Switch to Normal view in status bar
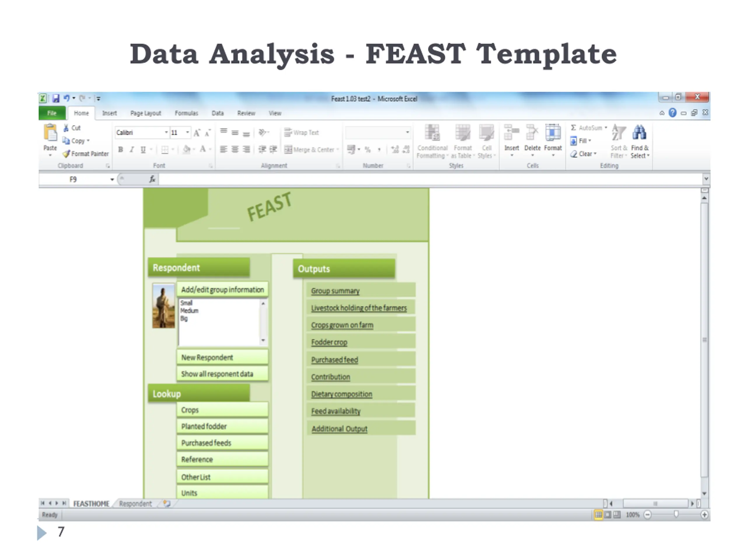This screenshot has width=747, height=560. click(x=598, y=514)
